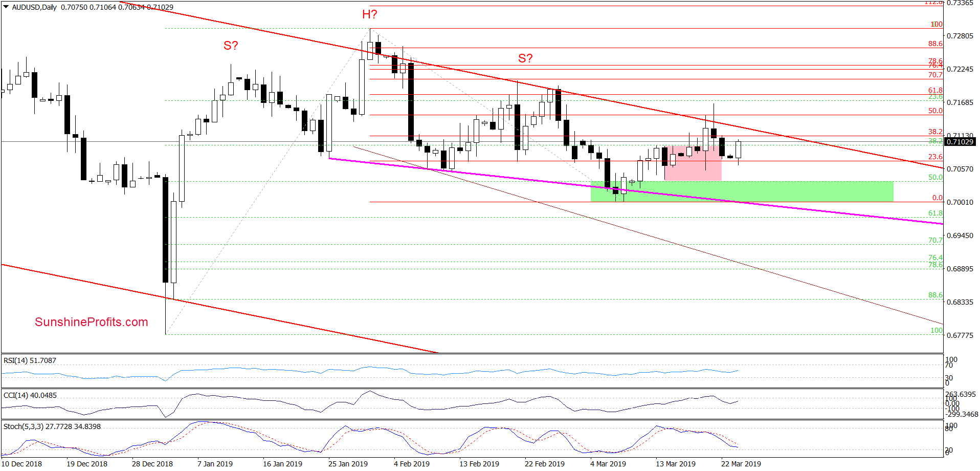Click the 22 Feb 2019 date label
Viewport: 980px width, 471px height.
[545, 464]
